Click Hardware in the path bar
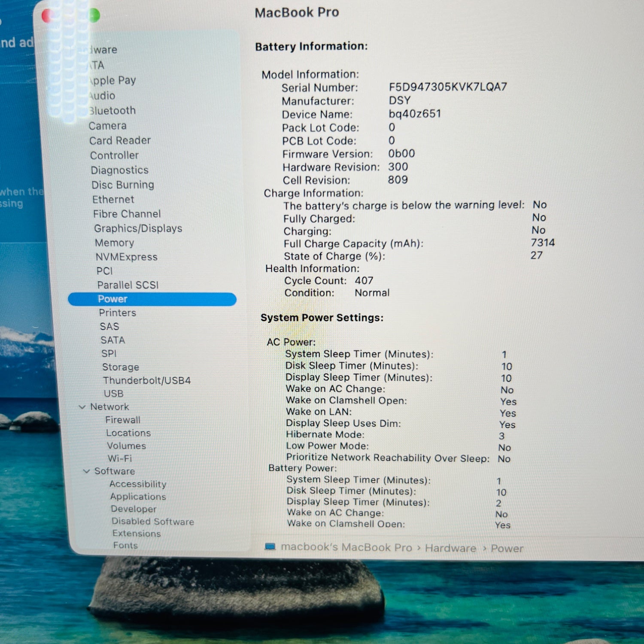Screen dimensions: 644x644 450,548
